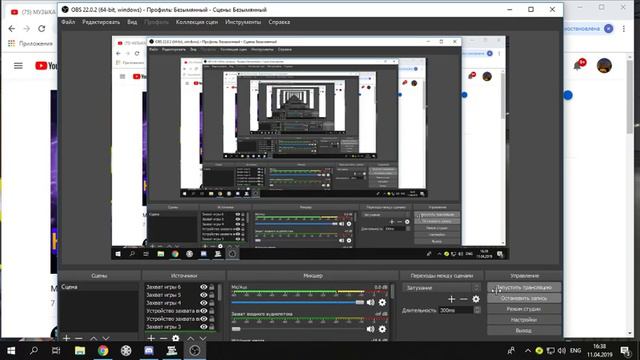
Task: Open the Chrome three-dot menu
Action: (624, 29)
